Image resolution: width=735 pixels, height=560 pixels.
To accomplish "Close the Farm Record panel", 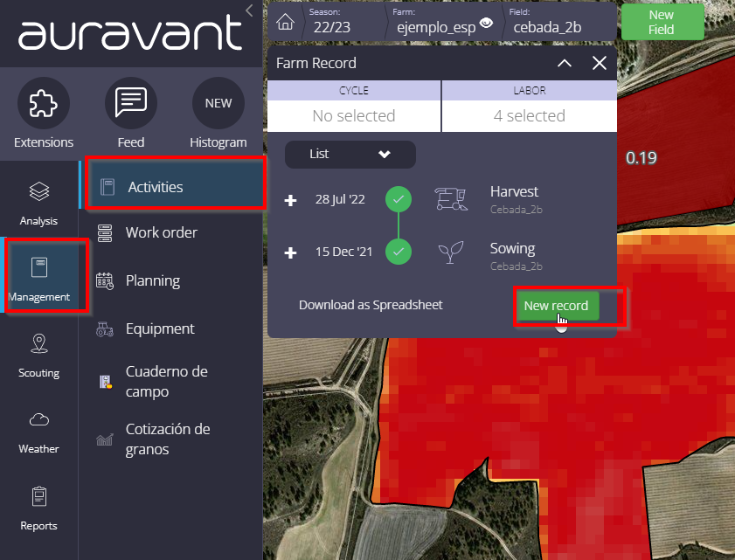I will click(599, 63).
